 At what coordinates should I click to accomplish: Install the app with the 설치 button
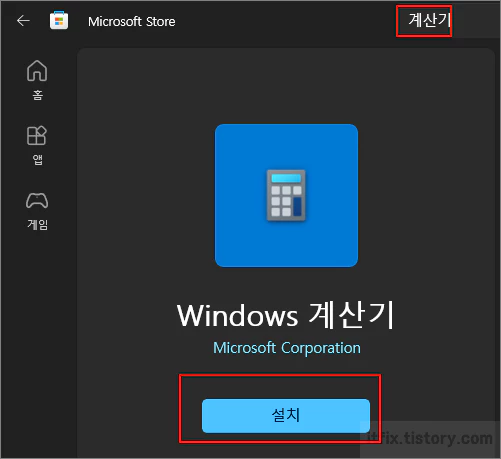tap(286, 416)
